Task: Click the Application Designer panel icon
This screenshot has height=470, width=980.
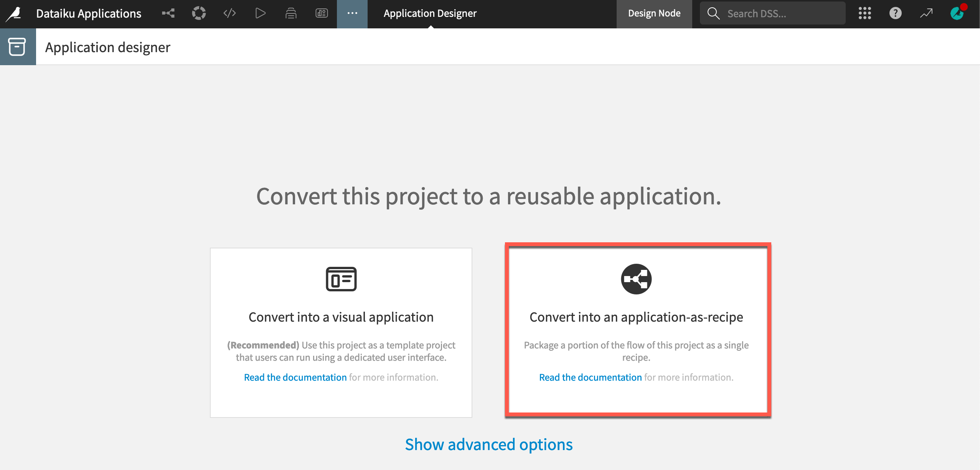Action: pyautogui.click(x=17, y=46)
